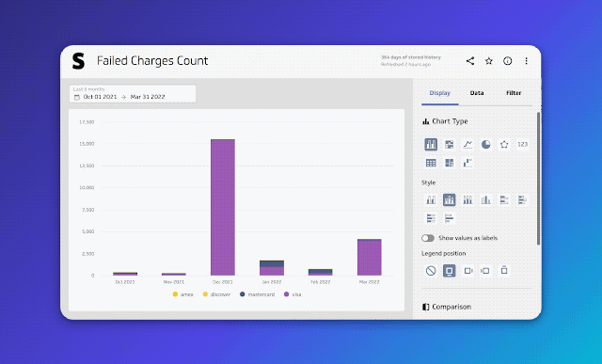Select the waterfall step chart type icon

pyautogui.click(x=467, y=163)
